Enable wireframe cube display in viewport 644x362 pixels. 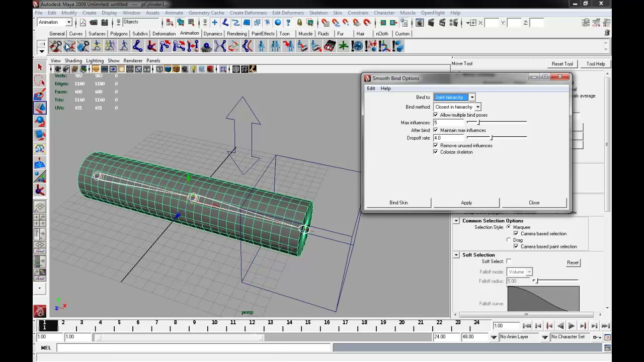coord(159,69)
